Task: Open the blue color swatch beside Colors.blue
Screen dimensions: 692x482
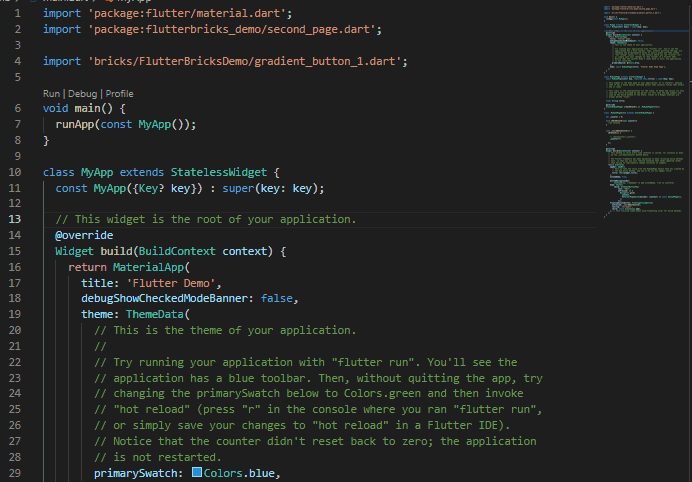Action: 197,472
